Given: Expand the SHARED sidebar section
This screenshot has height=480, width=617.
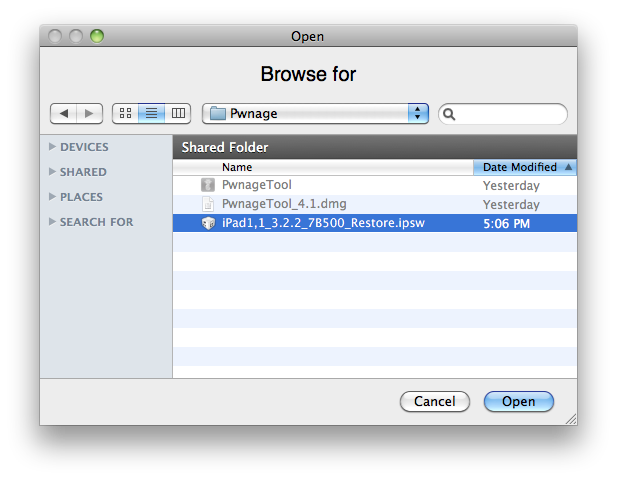Looking at the screenshot, I should click(53, 172).
